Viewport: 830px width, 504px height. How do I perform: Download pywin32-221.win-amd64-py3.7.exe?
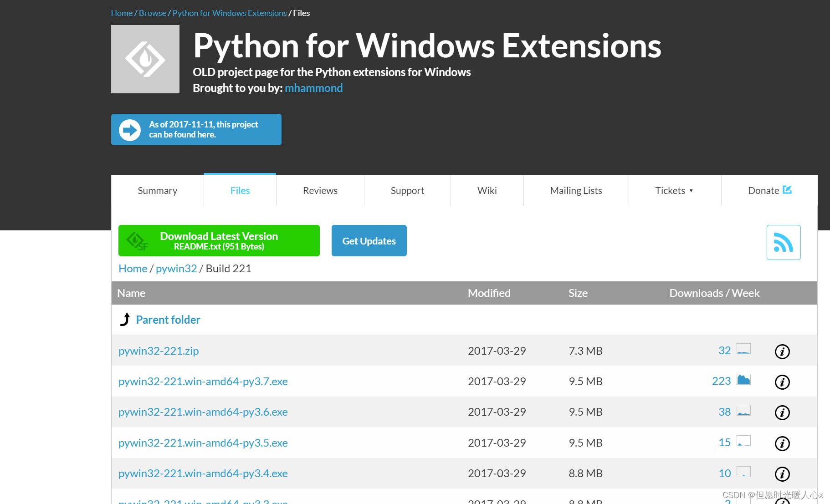(203, 381)
